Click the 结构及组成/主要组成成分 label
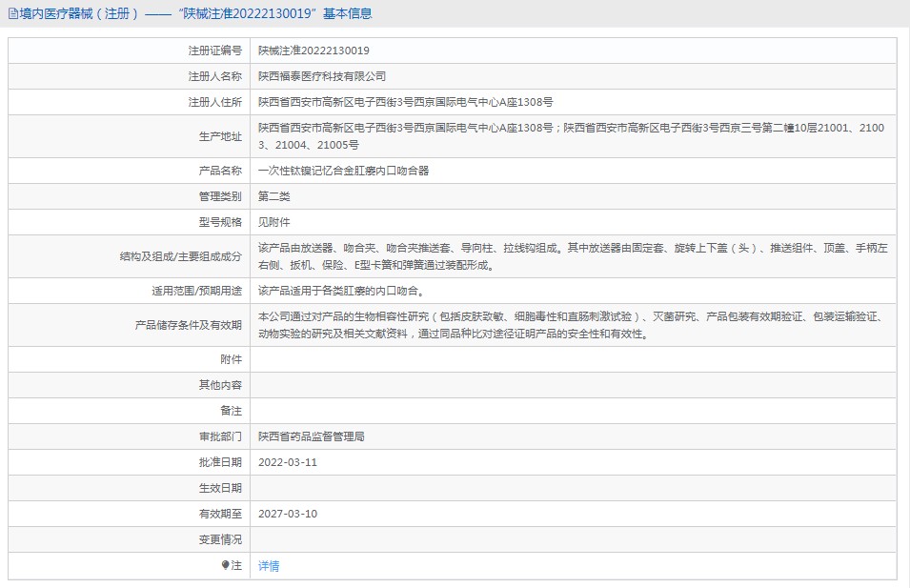 click(180, 256)
